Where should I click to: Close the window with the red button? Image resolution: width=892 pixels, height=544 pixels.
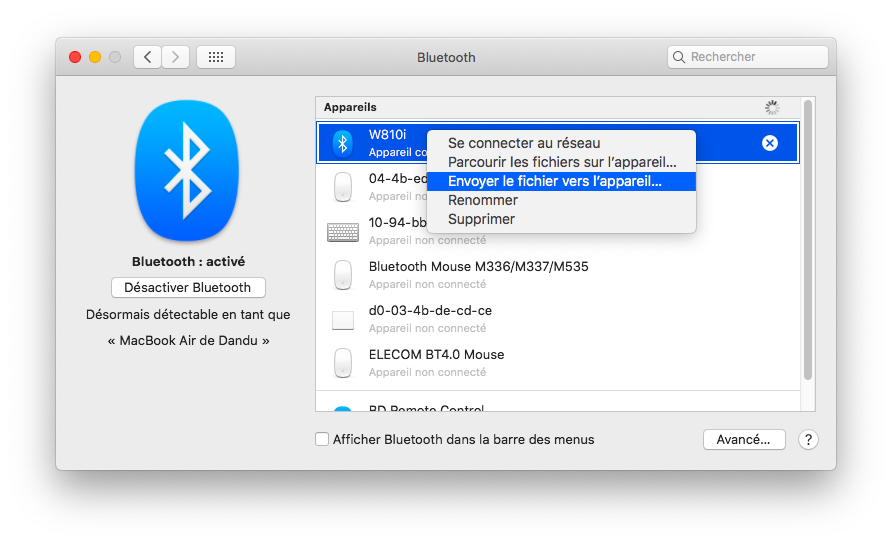tap(75, 57)
